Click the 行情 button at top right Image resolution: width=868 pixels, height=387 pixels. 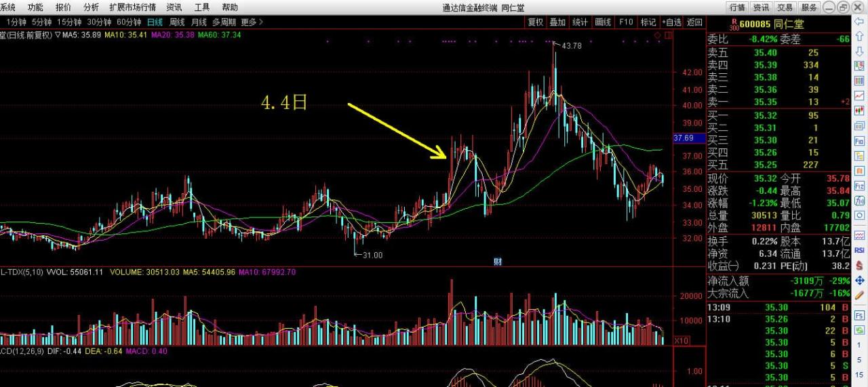pyautogui.click(x=737, y=7)
